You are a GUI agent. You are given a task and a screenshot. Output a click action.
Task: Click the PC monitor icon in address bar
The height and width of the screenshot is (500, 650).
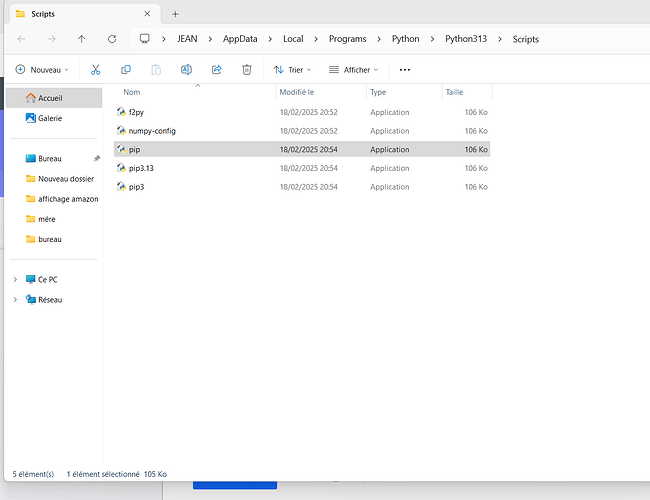pyautogui.click(x=144, y=39)
